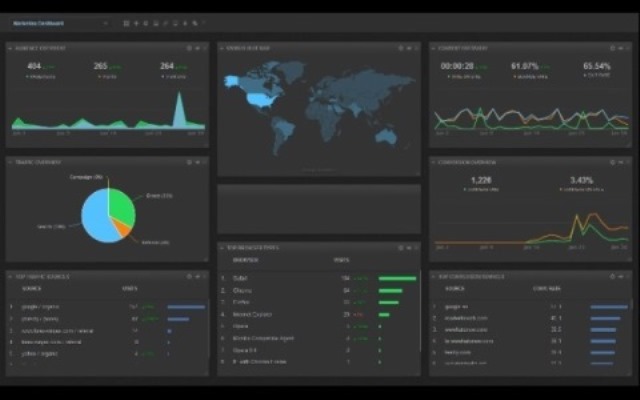640x400 pixels.
Task: Click icon beside gear in Conversion Overview
Action: 621,162
